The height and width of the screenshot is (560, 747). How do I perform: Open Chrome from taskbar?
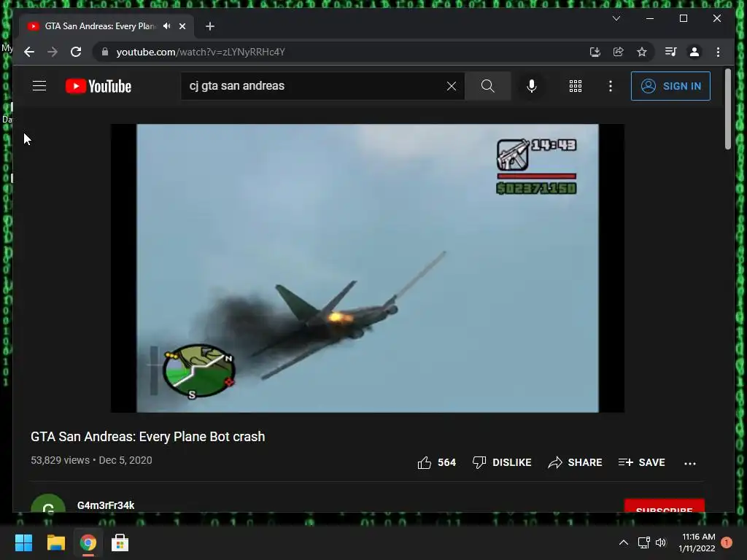tap(88, 542)
